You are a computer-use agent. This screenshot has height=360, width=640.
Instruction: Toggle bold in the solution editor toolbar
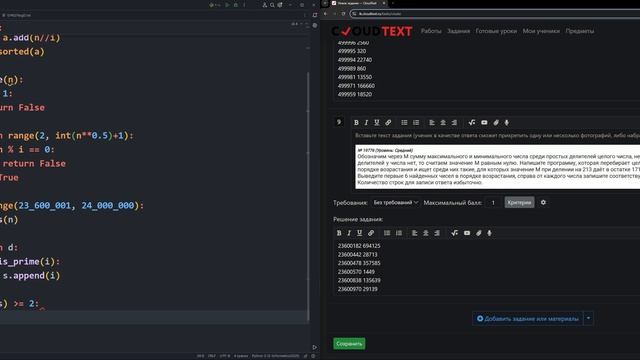pyautogui.click(x=339, y=233)
